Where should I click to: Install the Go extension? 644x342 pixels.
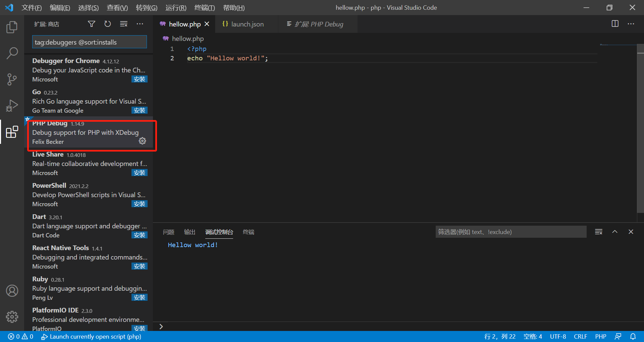tap(140, 110)
